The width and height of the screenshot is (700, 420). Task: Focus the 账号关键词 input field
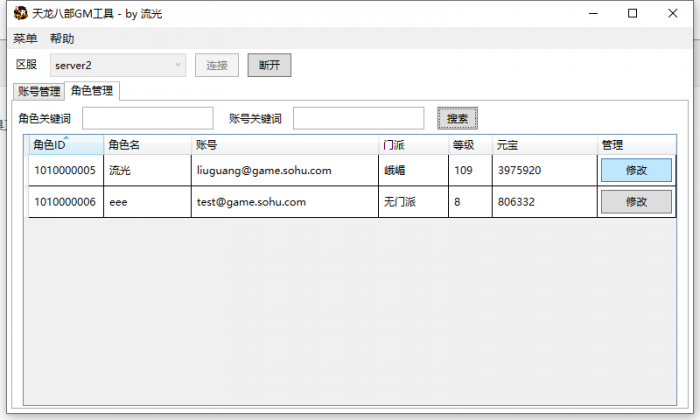pos(358,118)
